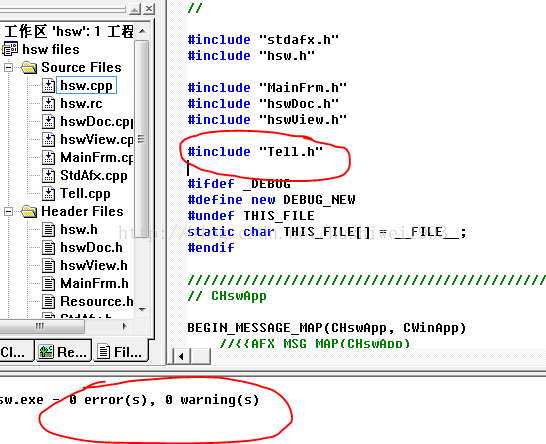Switch to the FileView tab

point(120,352)
